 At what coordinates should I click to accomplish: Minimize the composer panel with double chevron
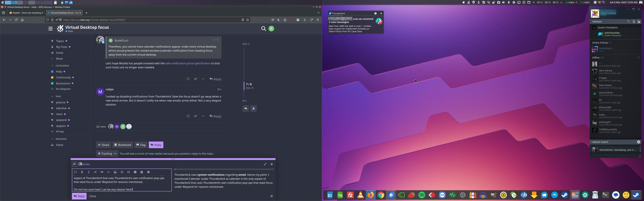[x=272, y=164]
